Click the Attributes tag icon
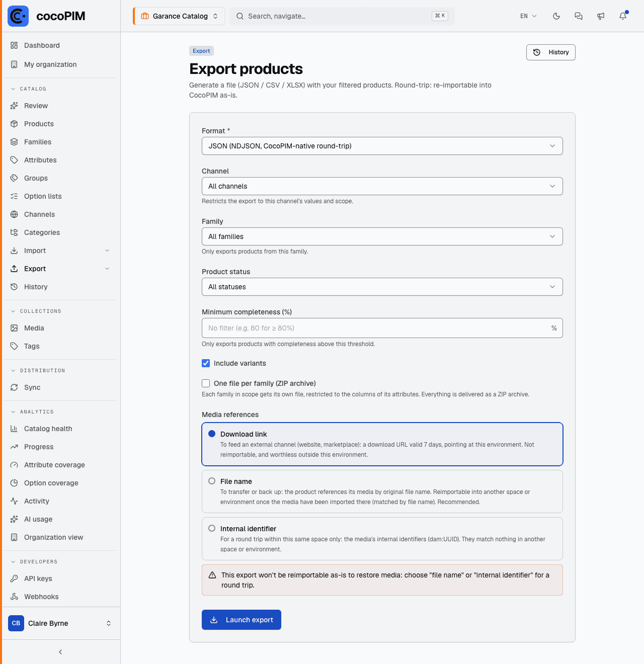The image size is (644, 664). point(14,160)
